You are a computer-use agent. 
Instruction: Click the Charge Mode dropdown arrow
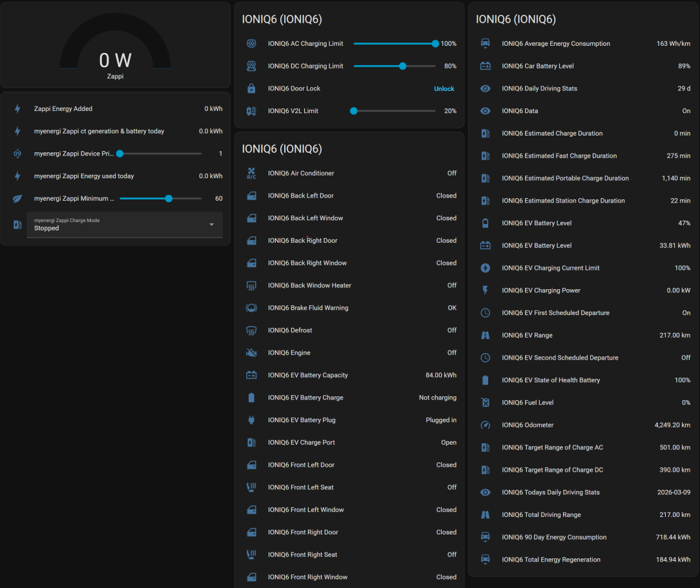point(212,225)
